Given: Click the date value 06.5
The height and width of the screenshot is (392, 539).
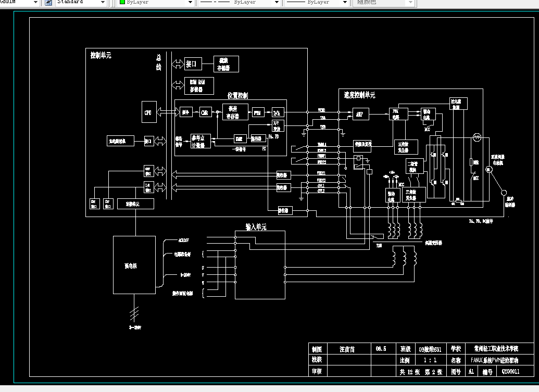Looking at the screenshot, I should pyautogui.click(x=381, y=349).
